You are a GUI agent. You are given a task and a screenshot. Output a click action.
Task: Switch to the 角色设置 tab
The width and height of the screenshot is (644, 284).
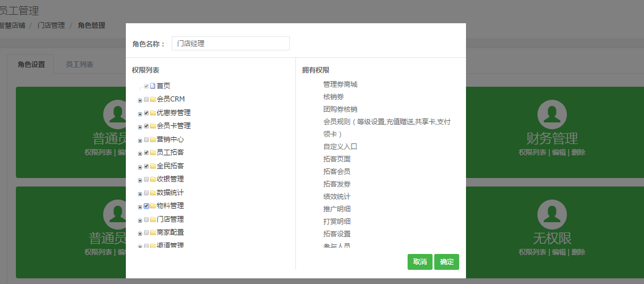coord(31,65)
